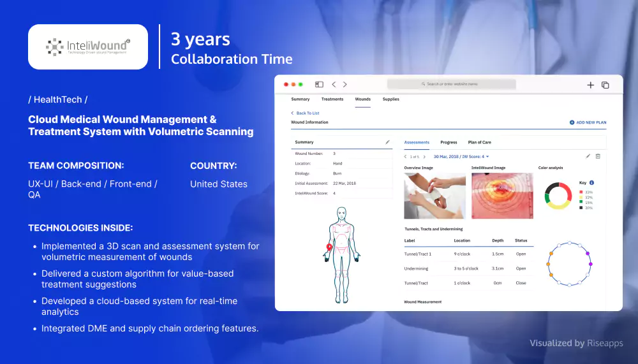Go to the next assessment with right chevron
The height and width of the screenshot is (364, 638).
[x=424, y=156]
